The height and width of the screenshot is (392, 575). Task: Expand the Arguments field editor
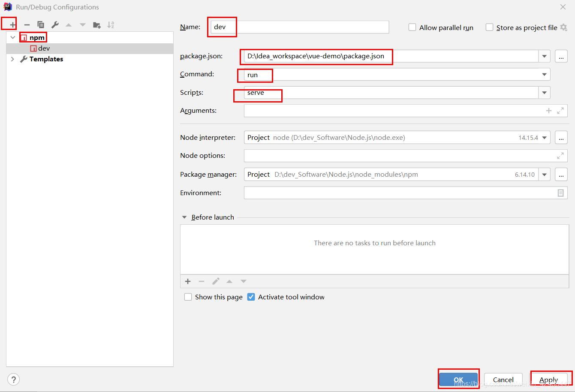[x=560, y=111]
